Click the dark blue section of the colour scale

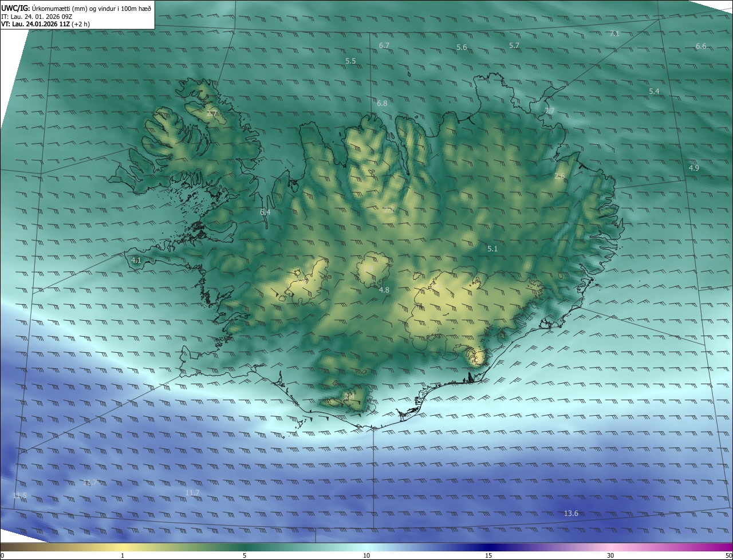pyautogui.click(x=488, y=547)
